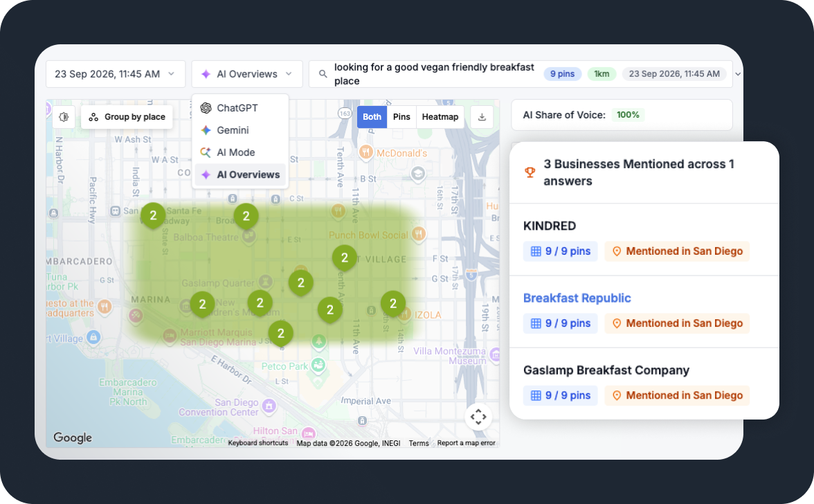This screenshot has height=504, width=814.
Task: Click Breakfast Republic's 9 / 9 pins badge
Action: coord(561,323)
